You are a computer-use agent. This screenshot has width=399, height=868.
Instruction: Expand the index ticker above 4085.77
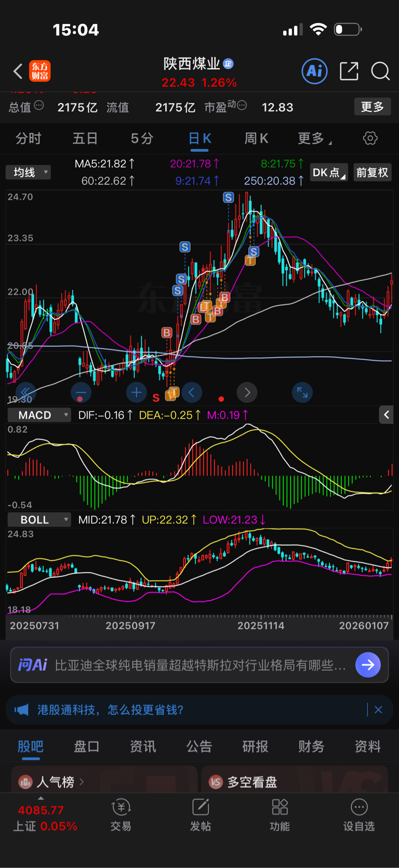(x=41, y=798)
